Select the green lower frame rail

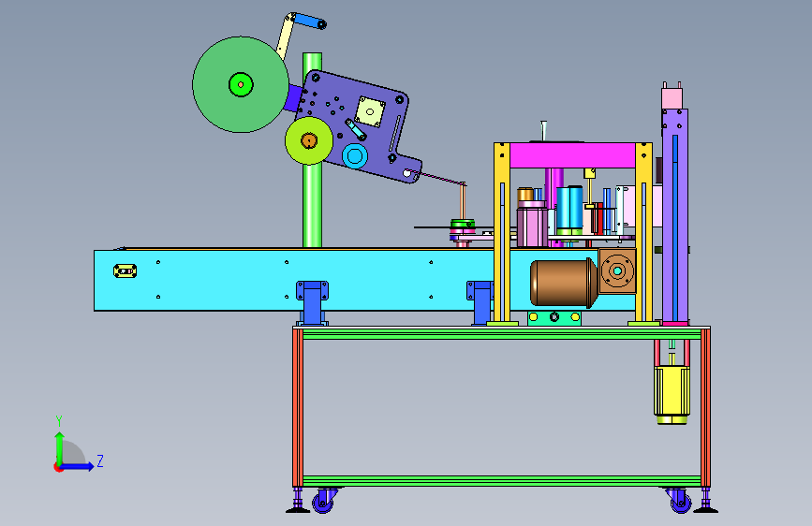pos(501,481)
